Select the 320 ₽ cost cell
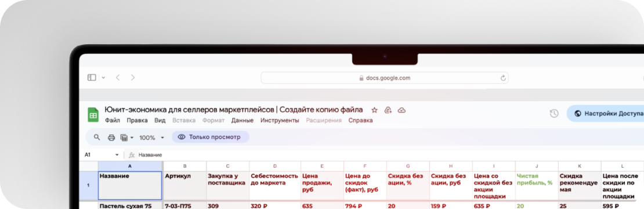 [275, 206]
